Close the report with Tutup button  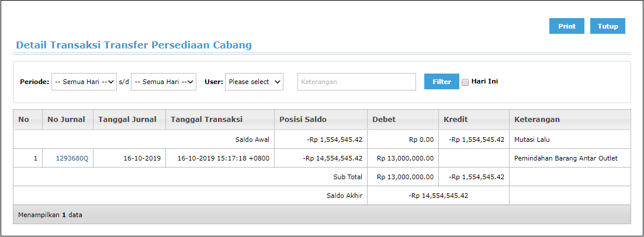(607, 26)
